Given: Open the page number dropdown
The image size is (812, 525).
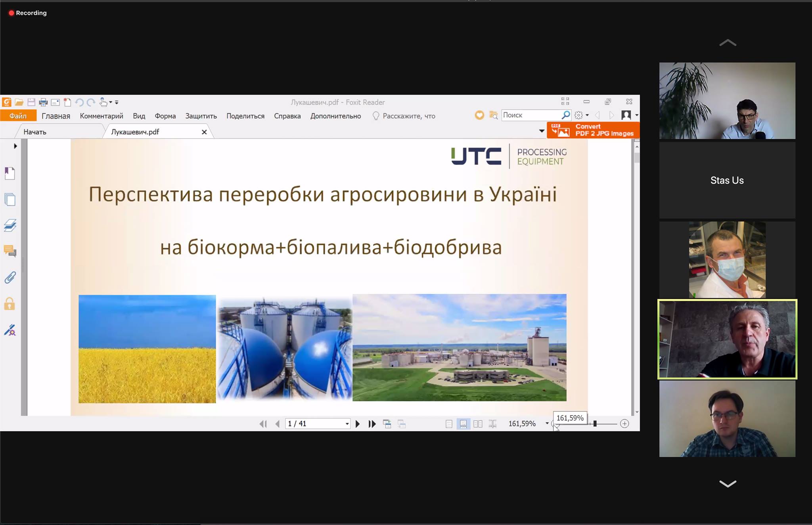Looking at the screenshot, I should pos(347,424).
